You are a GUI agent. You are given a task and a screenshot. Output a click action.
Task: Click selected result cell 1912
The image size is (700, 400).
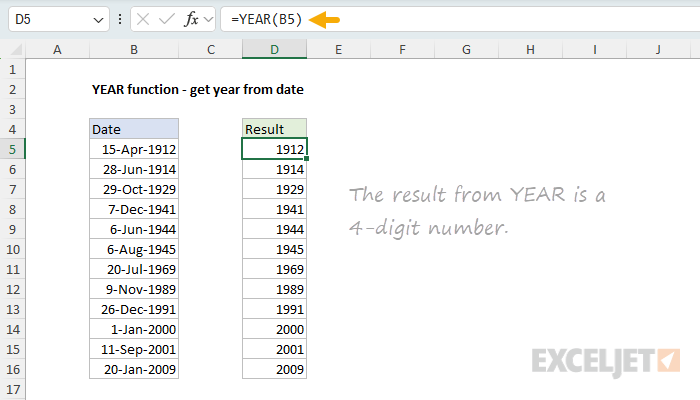click(275, 150)
